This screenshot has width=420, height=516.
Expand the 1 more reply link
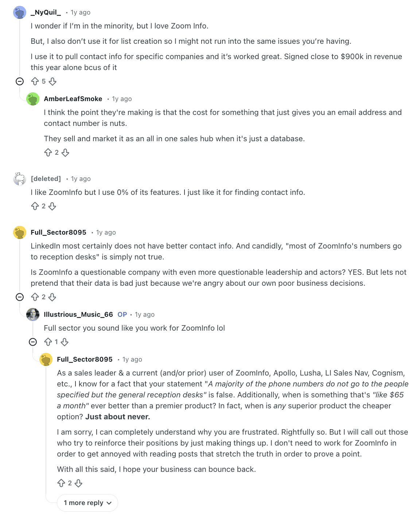[87, 502]
